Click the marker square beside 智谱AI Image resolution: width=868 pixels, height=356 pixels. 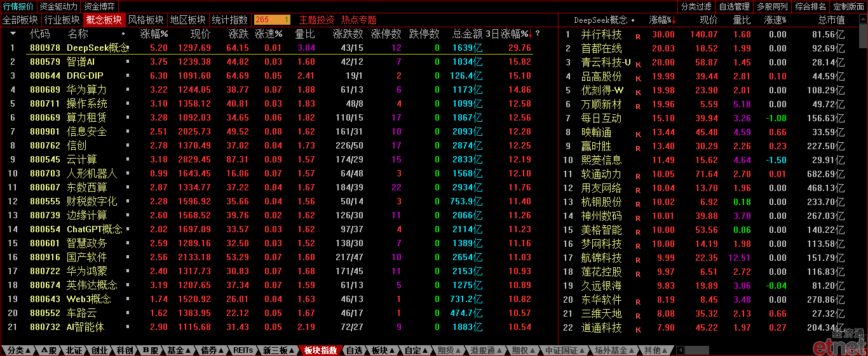coord(128,62)
